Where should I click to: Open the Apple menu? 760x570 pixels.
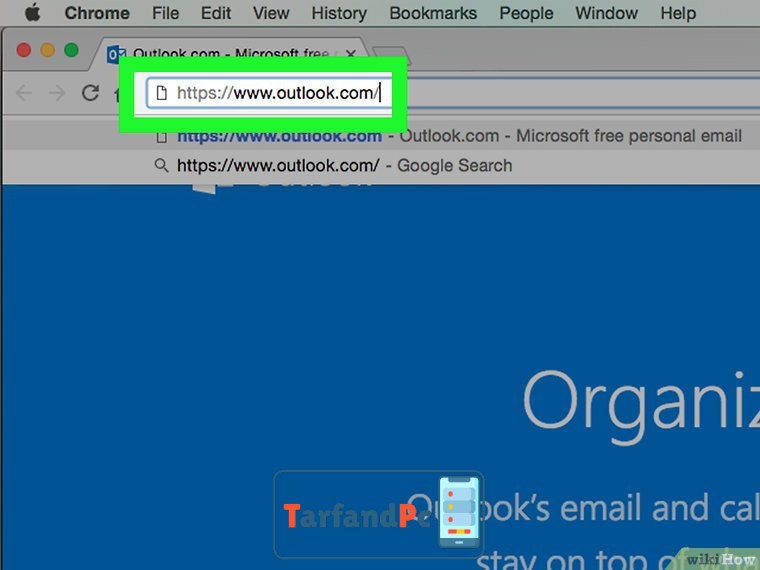pos(32,12)
